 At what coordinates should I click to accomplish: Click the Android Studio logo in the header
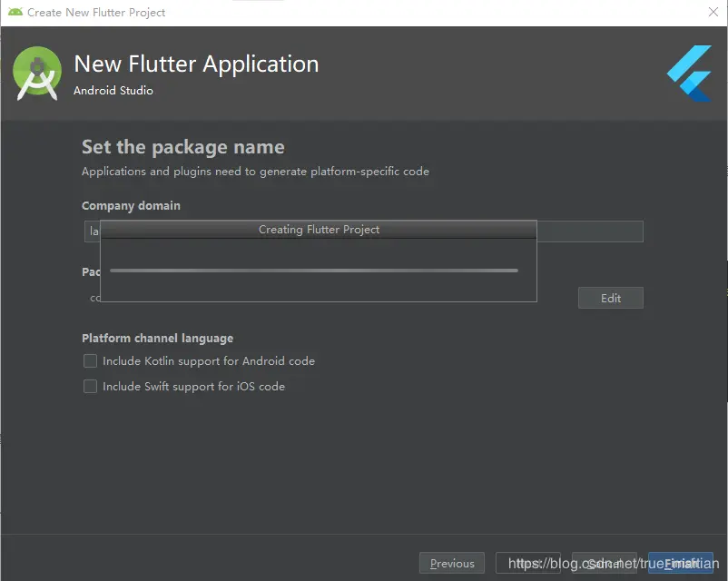point(37,75)
